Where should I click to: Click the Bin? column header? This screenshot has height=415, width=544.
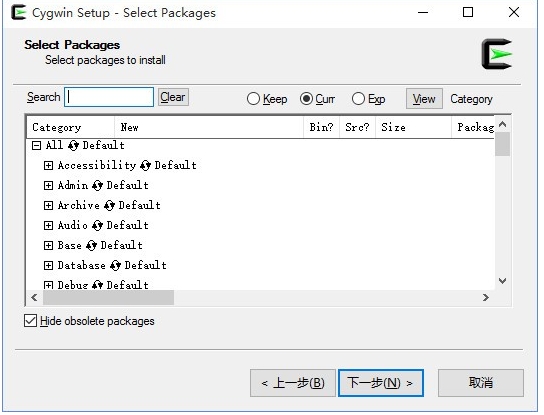(x=322, y=127)
